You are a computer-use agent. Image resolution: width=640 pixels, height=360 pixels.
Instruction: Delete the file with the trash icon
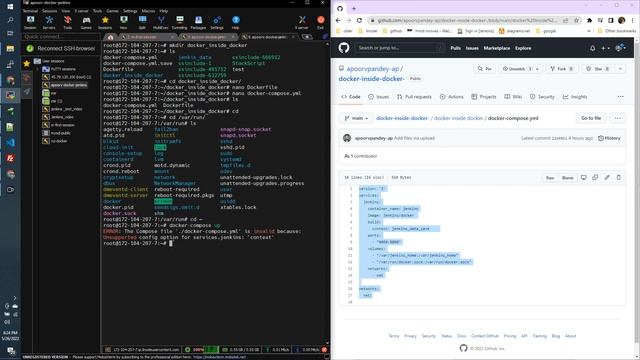618,178
